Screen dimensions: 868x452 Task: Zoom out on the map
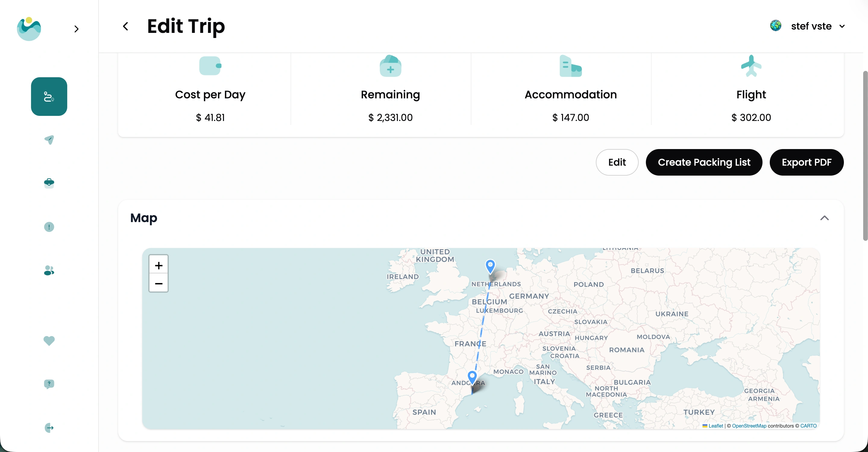(158, 283)
